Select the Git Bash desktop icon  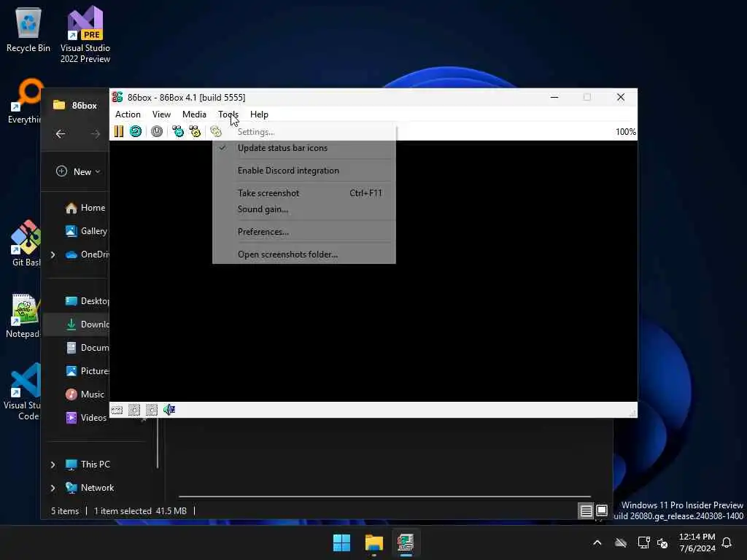26,243
